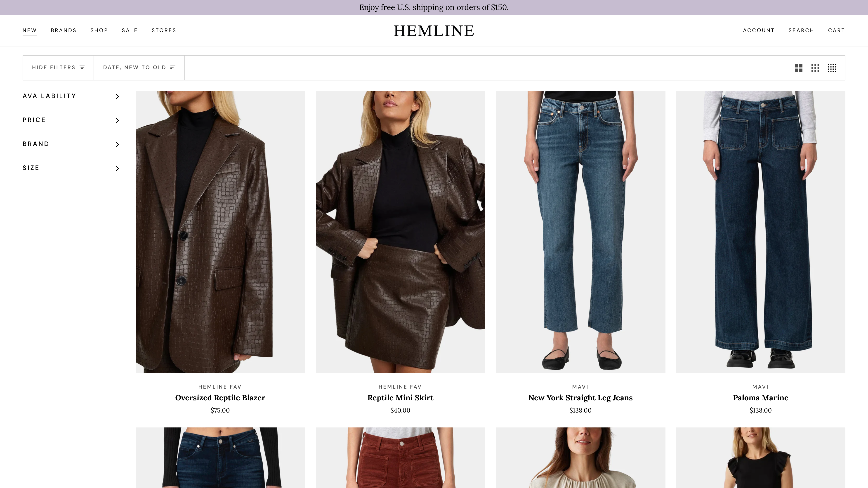Click the sort icon beside DATE, NEW TO OLD
The width and height of the screenshot is (868, 488).
click(x=173, y=67)
